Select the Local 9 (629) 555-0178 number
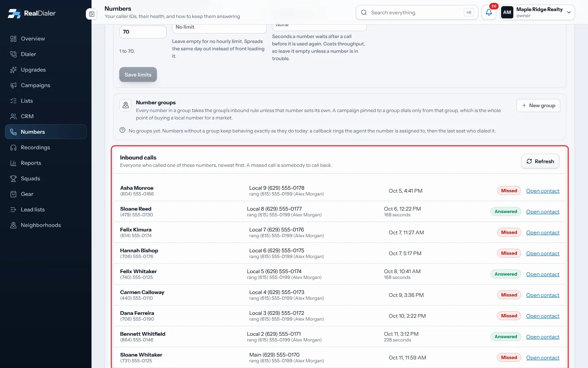Screen dimensions: 588x368 click(x=277, y=188)
